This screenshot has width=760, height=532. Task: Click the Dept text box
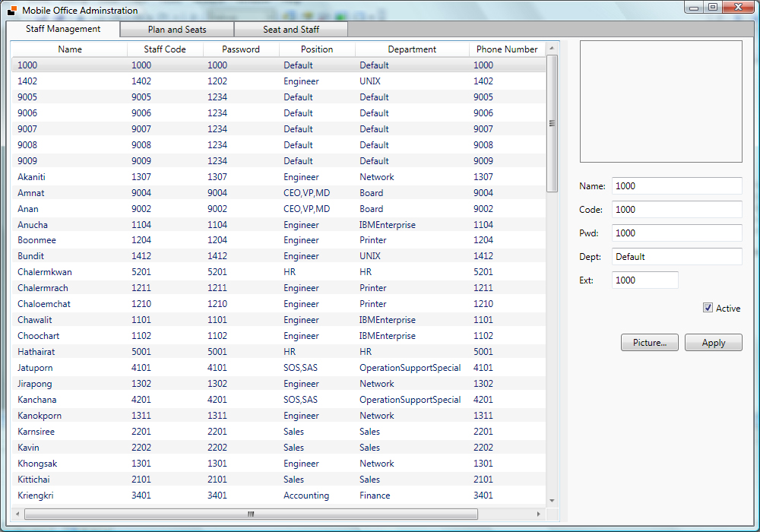coord(676,257)
